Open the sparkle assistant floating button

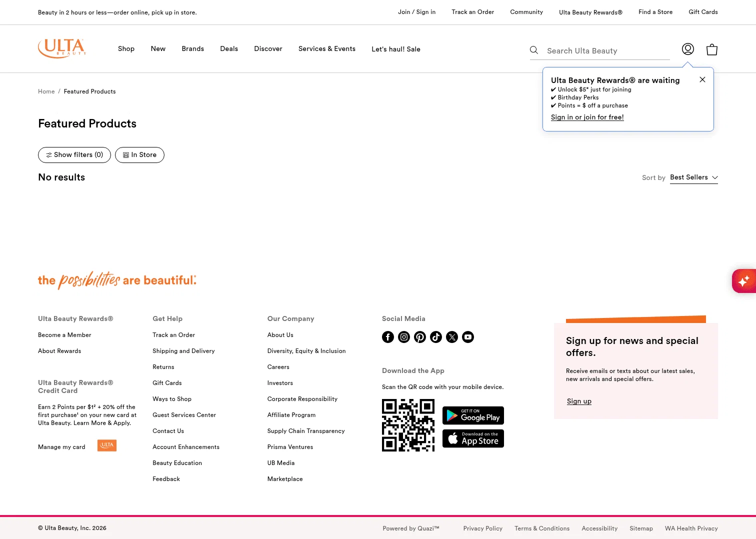(744, 280)
